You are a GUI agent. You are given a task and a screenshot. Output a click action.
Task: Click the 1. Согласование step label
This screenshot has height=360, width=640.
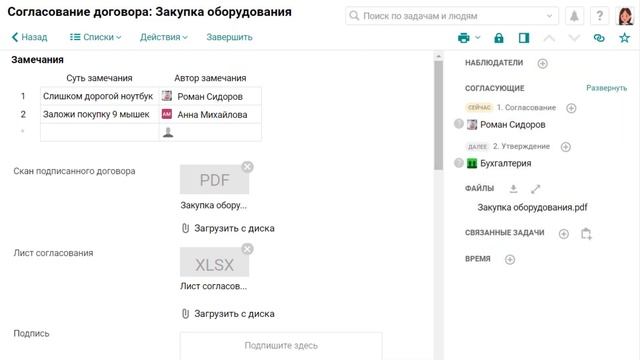[526, 108]
